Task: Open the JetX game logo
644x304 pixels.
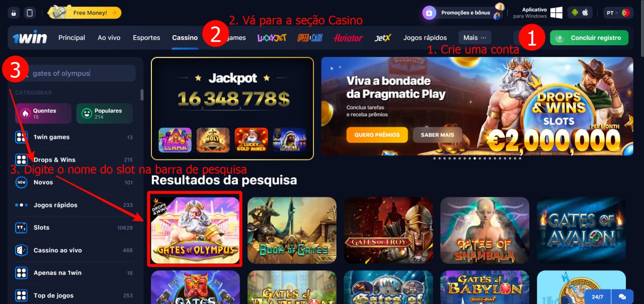Action: click(383, 38)
